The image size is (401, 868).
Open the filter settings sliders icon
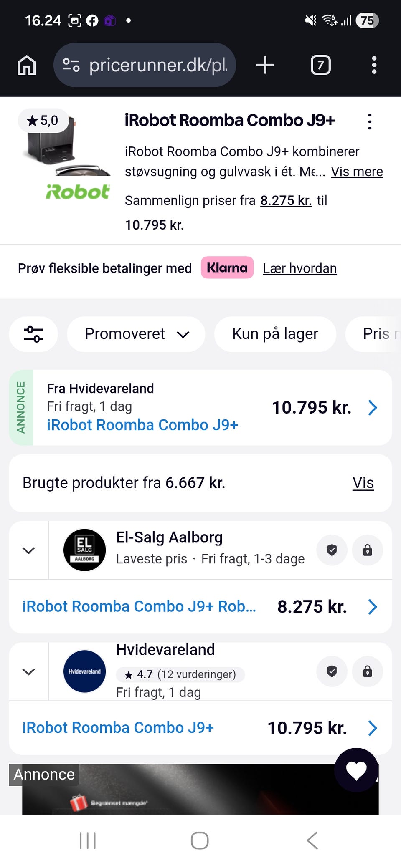pos(33,334)
